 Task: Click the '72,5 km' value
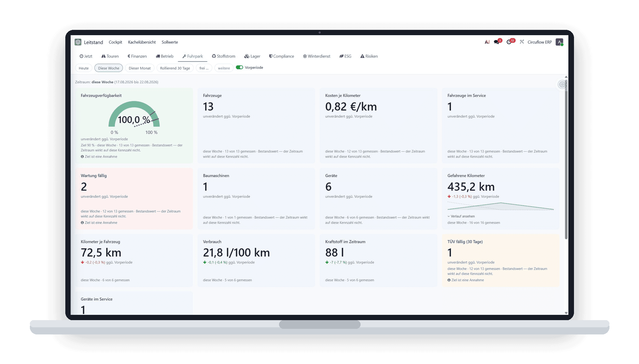point(101,253)
